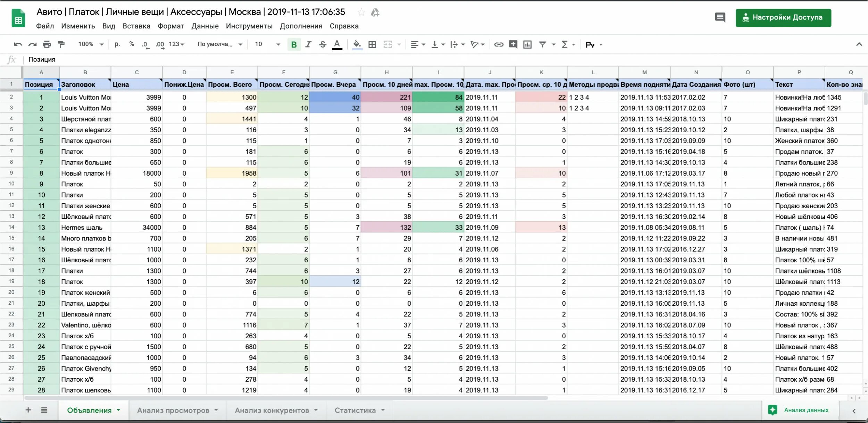Image resolution: width=868 pixels, height=423 pixels.
Task: Select the paint format roller icon
Action: coord(61,44)
